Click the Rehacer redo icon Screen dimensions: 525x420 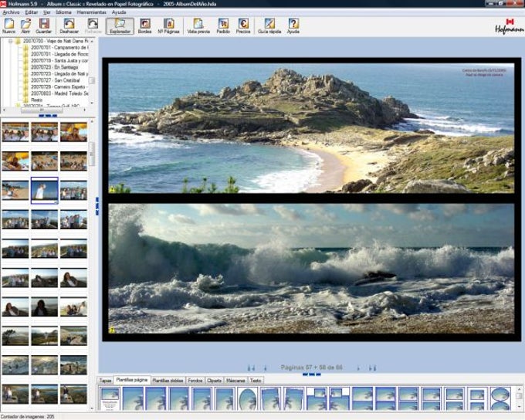pyautogui.click(x=93, y=25)
